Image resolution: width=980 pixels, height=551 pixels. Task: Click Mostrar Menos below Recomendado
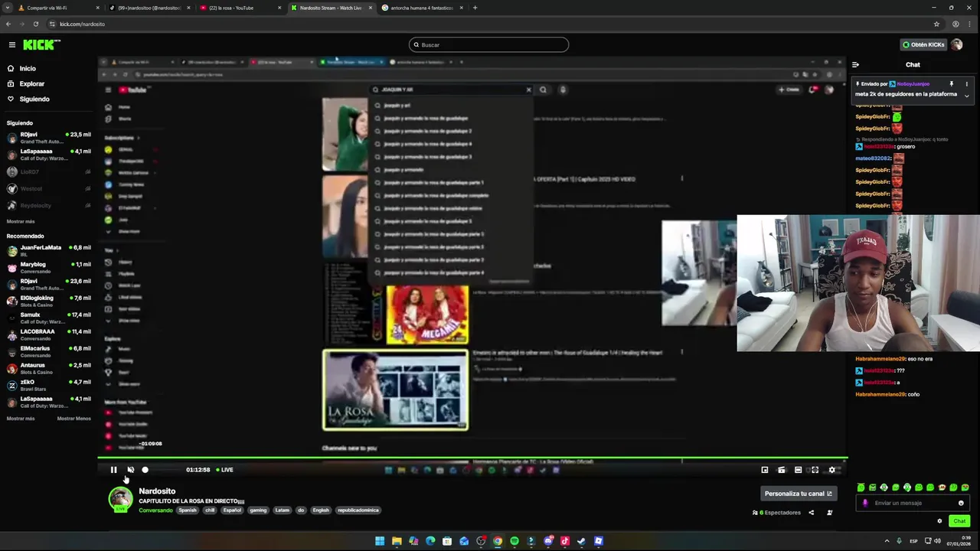[x=73, y=419]
